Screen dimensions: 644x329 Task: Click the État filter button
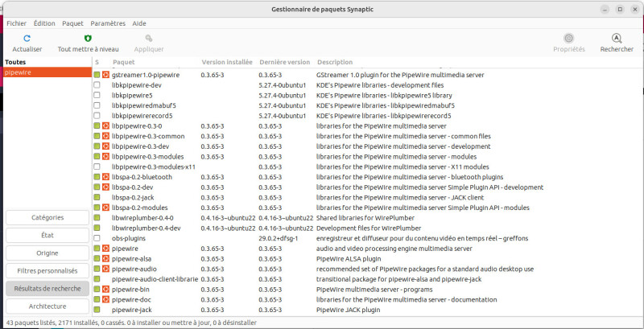pos(47,236)
